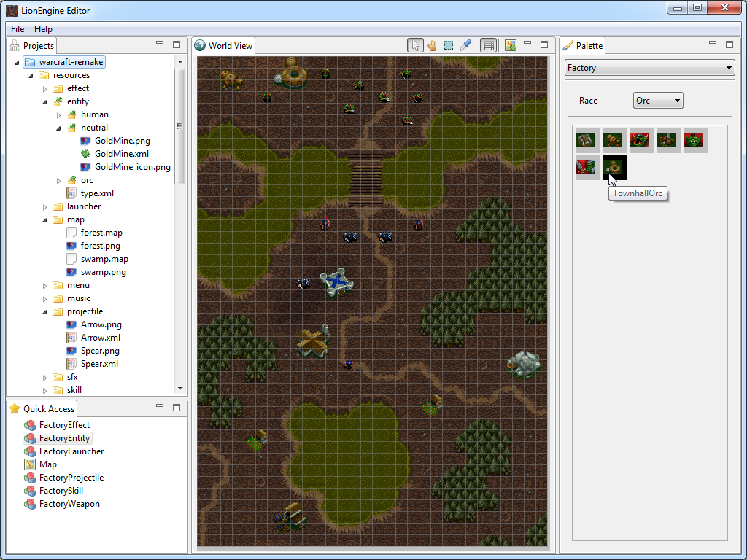Toggle the grid display button
Screen dimensions: 747x560
(x=488, y=45)
